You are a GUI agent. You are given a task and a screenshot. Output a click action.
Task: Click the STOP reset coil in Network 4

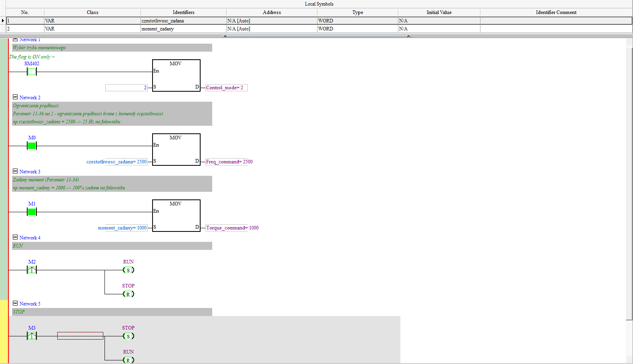point(128,294)
